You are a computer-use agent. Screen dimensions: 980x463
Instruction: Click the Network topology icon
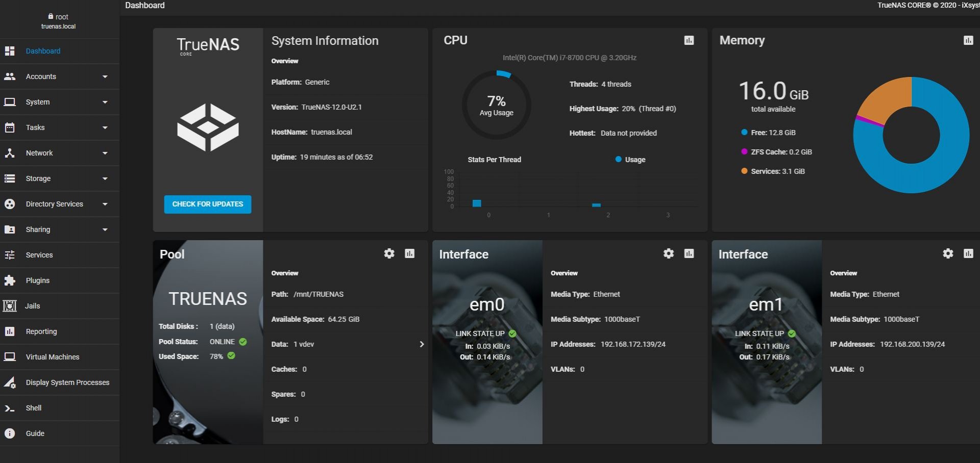[10, 153]
